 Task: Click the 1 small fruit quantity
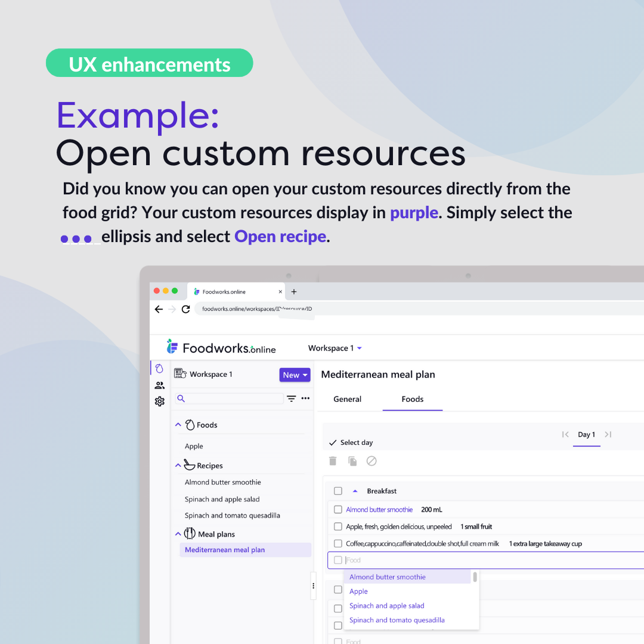click(x=476, y=527)
